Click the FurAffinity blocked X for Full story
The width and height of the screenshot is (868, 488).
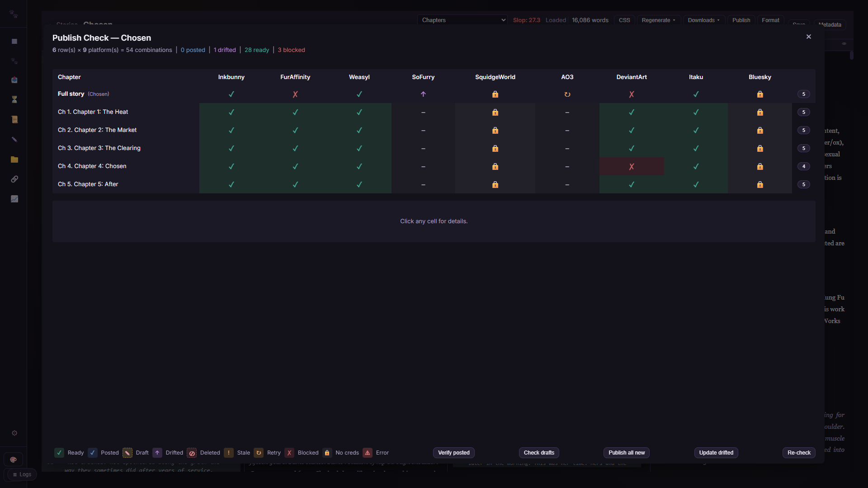coord(295,94)
